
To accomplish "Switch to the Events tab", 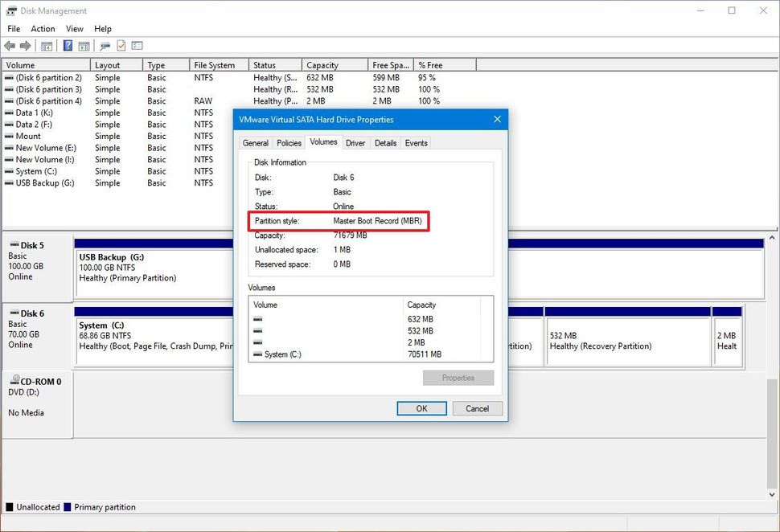I will (x=416, y=142).
